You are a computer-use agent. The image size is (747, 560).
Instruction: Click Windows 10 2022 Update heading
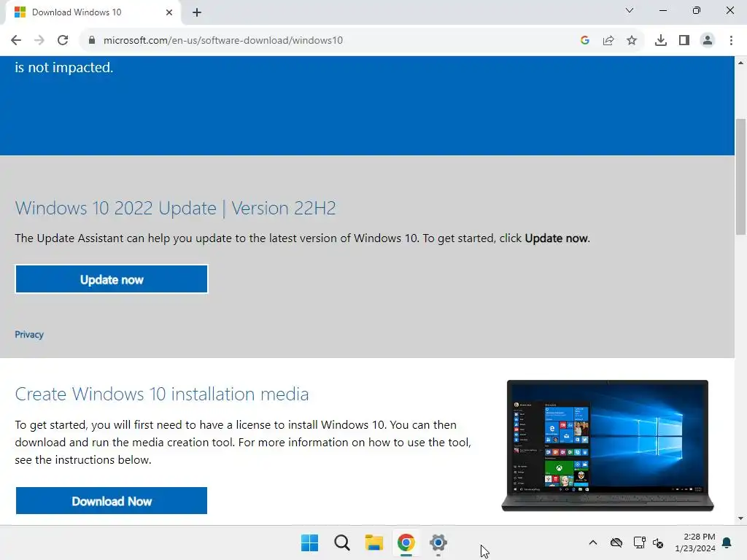point(175,208)
